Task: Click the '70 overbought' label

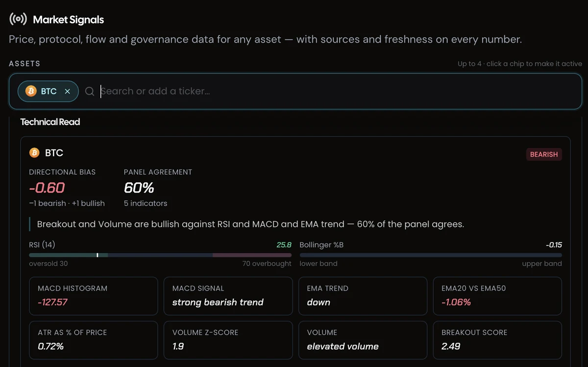Action: 267,264
